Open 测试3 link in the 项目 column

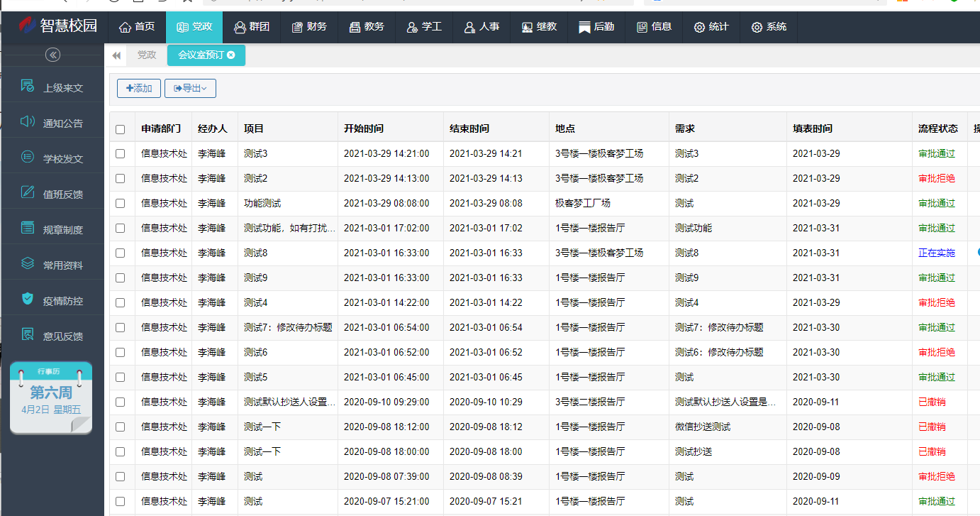(255, 153)
